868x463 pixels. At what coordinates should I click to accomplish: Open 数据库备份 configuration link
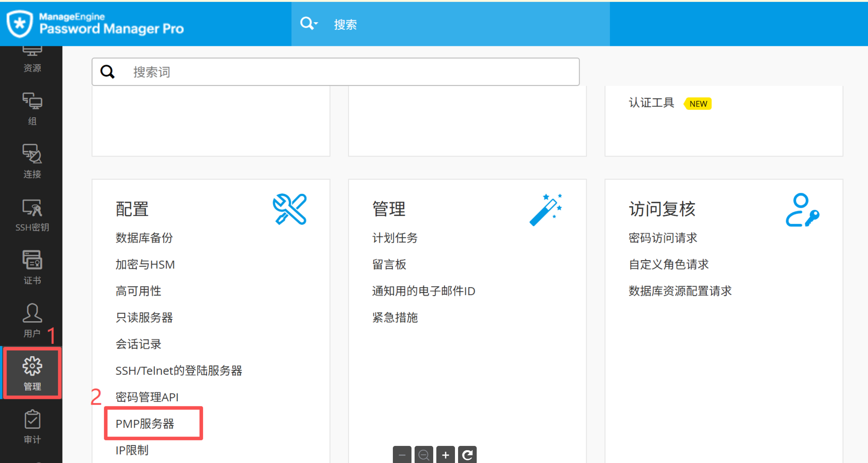pyautogui.click(x=144, y=238)
